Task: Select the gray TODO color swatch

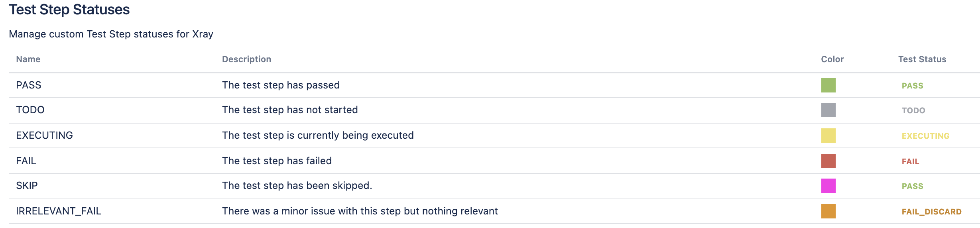Action: click(828, 110)
